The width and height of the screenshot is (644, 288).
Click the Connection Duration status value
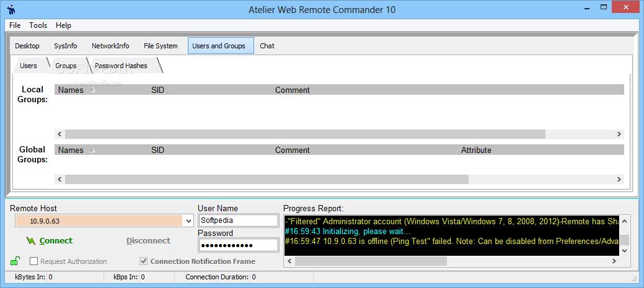pyautogui.click(x=254, y=277)
